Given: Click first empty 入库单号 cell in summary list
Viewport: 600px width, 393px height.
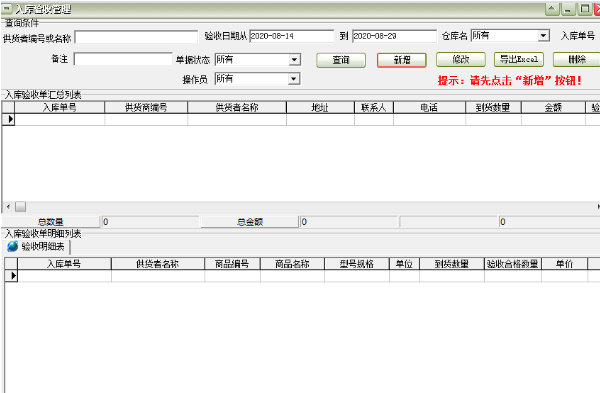Looking at the screenshot, I should tap(59, 119).
